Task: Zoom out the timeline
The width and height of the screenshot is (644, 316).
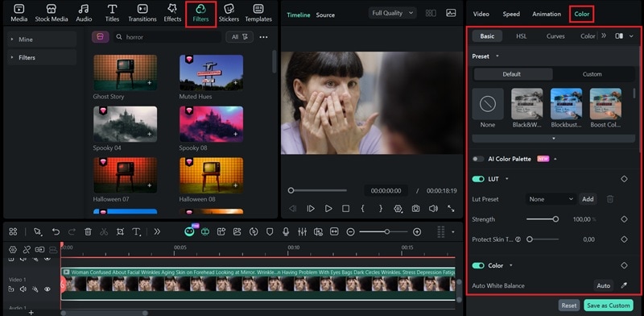Action: pyautogui.click(x=350, y=232)
